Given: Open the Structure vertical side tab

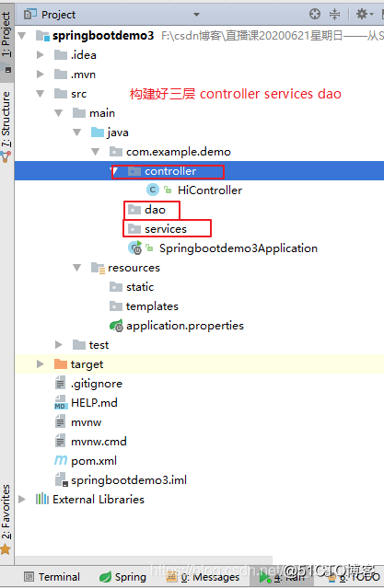Looking at the screenshot, I should pos(6,120).
